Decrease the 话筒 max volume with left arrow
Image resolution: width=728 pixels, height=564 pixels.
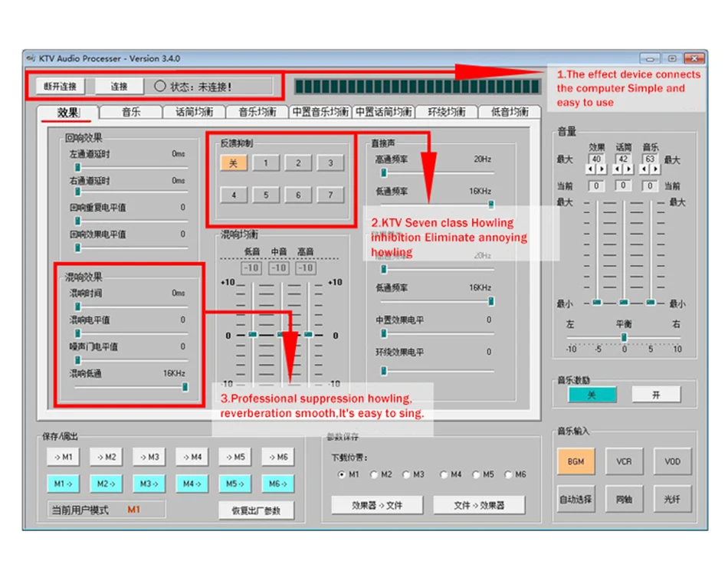(x=617, y=169)
